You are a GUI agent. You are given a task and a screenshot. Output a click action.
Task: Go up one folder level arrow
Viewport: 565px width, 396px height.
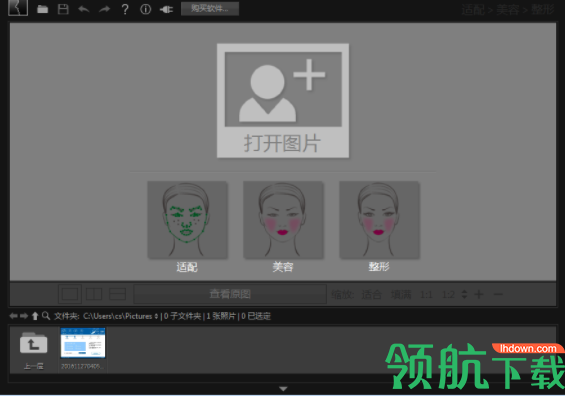35,316
